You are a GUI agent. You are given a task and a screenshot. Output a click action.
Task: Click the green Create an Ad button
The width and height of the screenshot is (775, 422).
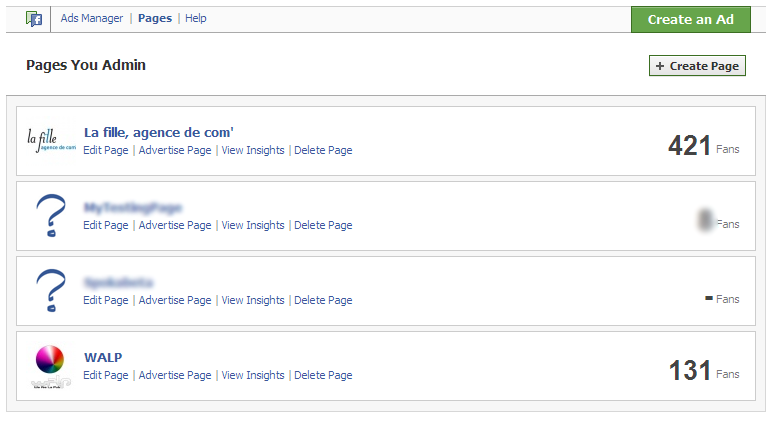tap(690, 19)
